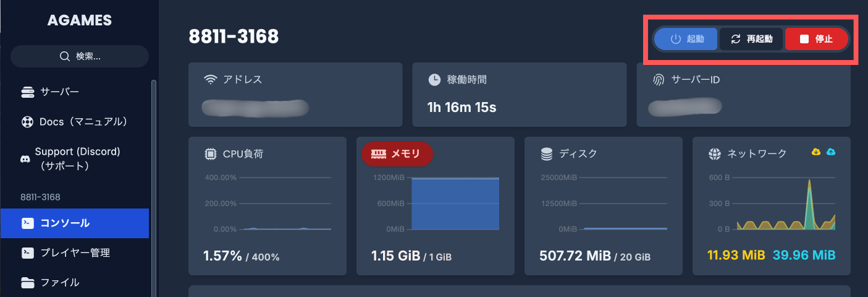Click the terminal icon beside プレイヤー管理
The width and height of the screenshot is (868, 297).
27,252
